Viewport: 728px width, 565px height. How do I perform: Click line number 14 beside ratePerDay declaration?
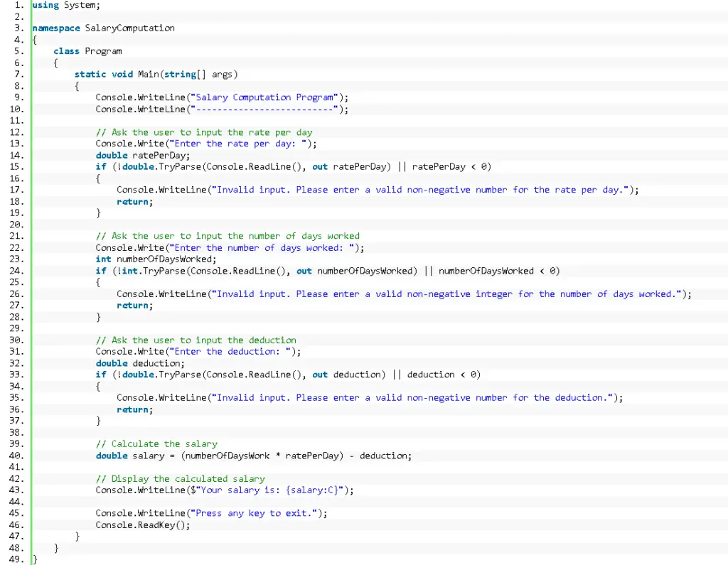coord(15,155)
